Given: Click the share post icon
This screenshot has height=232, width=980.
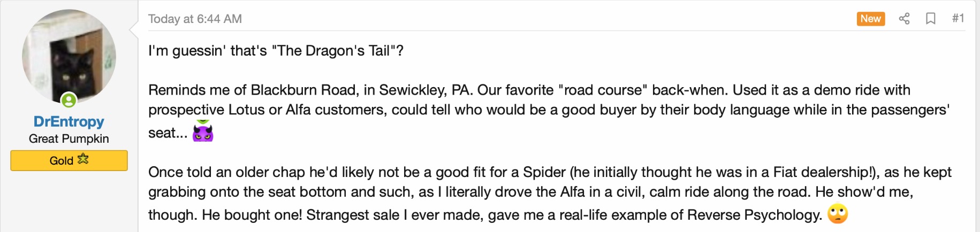Looking at the screenshot, I should point(904,19).
